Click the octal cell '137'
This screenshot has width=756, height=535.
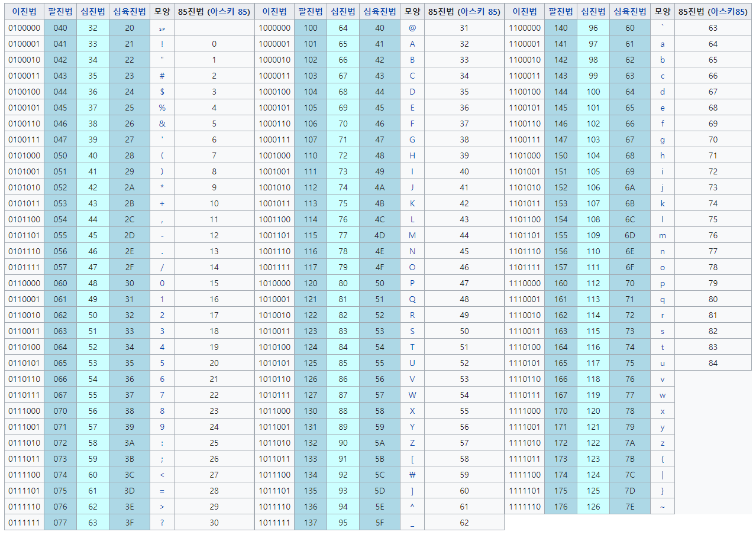tap(311, 523)
